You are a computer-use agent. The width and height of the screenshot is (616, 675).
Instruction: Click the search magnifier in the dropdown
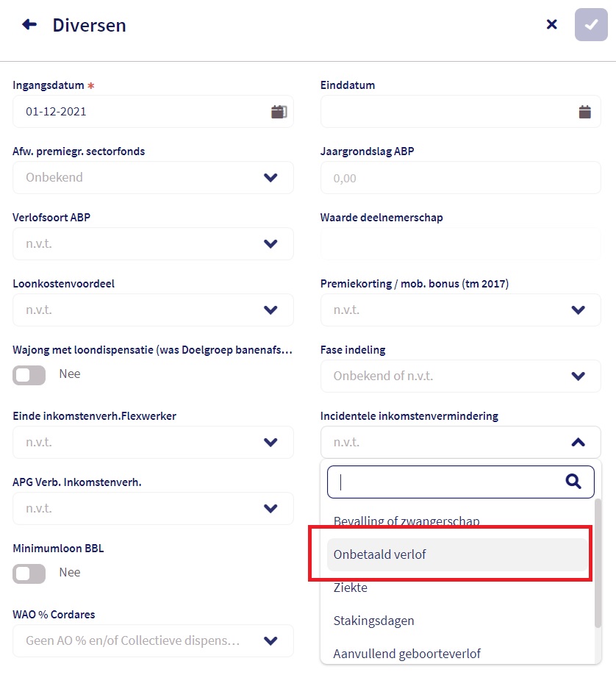573,481
